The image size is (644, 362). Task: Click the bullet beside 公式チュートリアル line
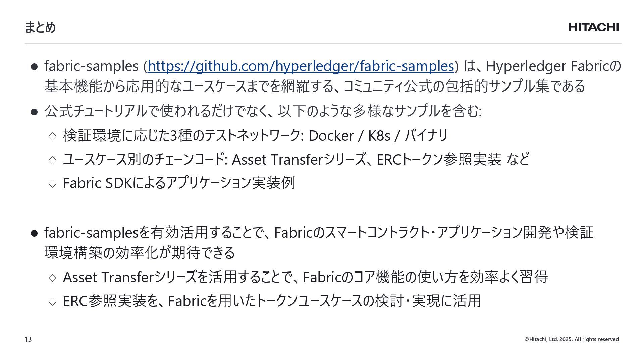34,112
